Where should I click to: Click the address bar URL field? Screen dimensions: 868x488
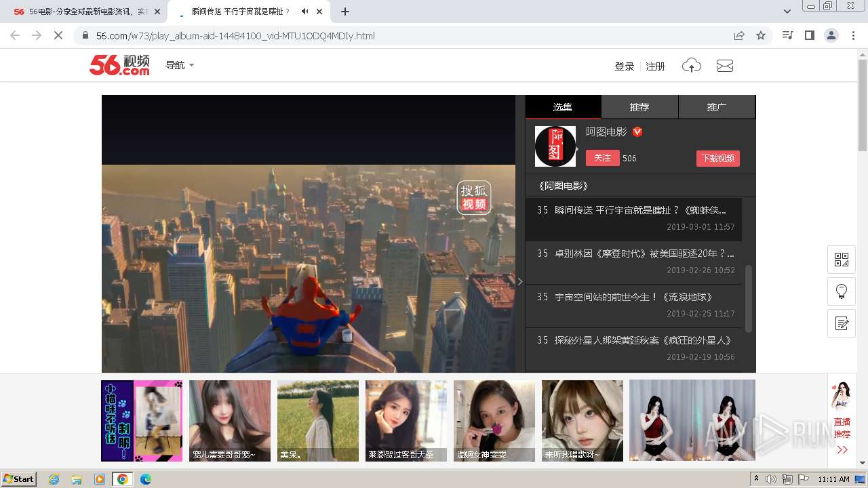click(407, 35)
